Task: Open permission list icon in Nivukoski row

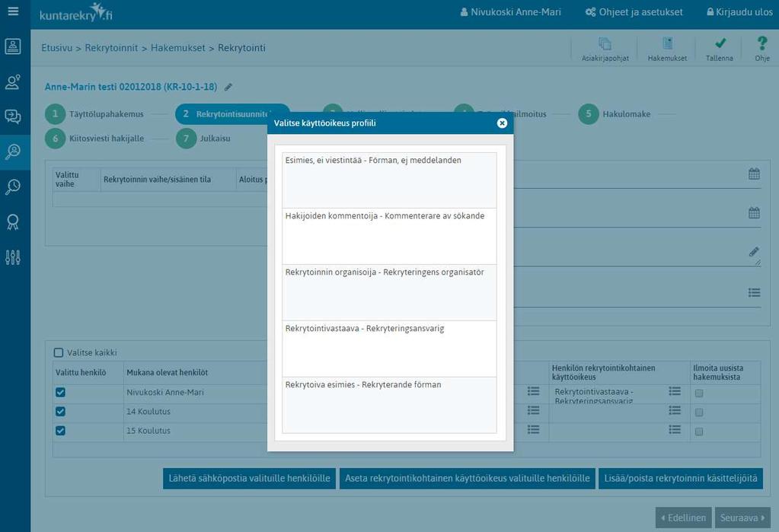Action: (x=675, y=391)
